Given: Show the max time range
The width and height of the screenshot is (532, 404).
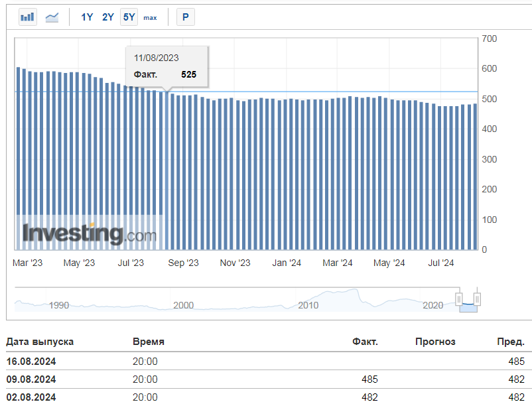Looking at the screenshot, I should coord(150,17).
